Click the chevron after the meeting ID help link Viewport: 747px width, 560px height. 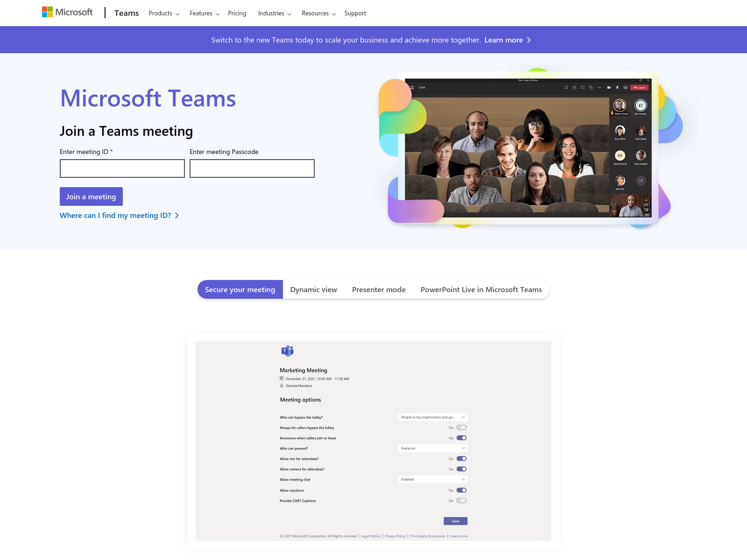click(x=176, y=216)
